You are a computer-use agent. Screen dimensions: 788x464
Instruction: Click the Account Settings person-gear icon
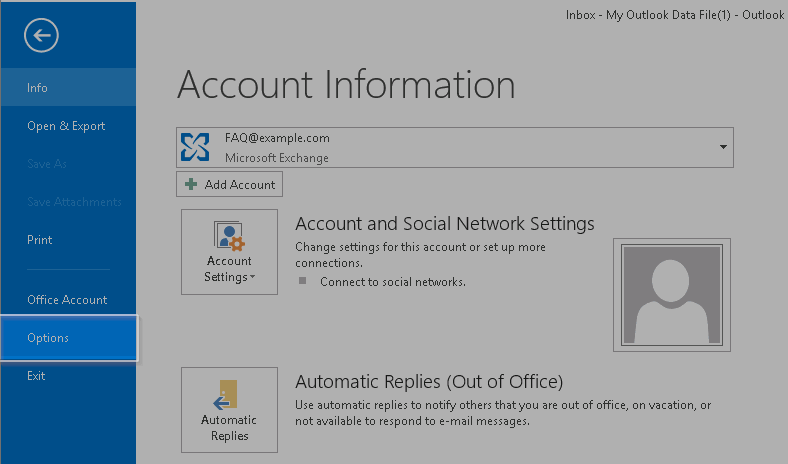point(229,236)
